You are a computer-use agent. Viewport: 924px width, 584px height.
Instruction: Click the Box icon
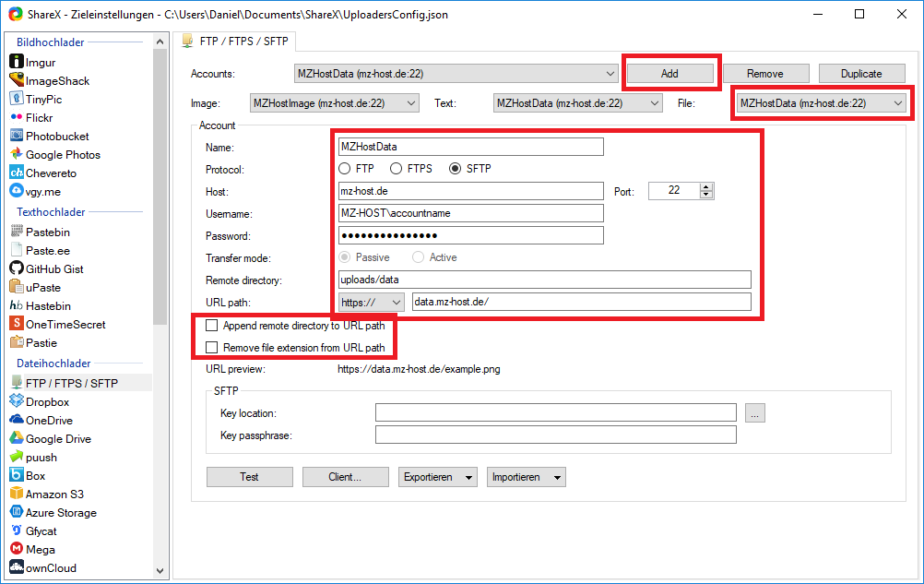point(17,475)
